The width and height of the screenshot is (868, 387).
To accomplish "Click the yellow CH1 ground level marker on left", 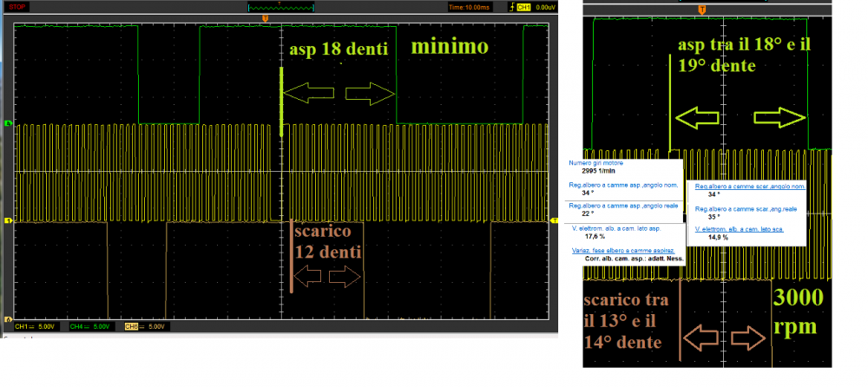I will [x=8, y=221].
